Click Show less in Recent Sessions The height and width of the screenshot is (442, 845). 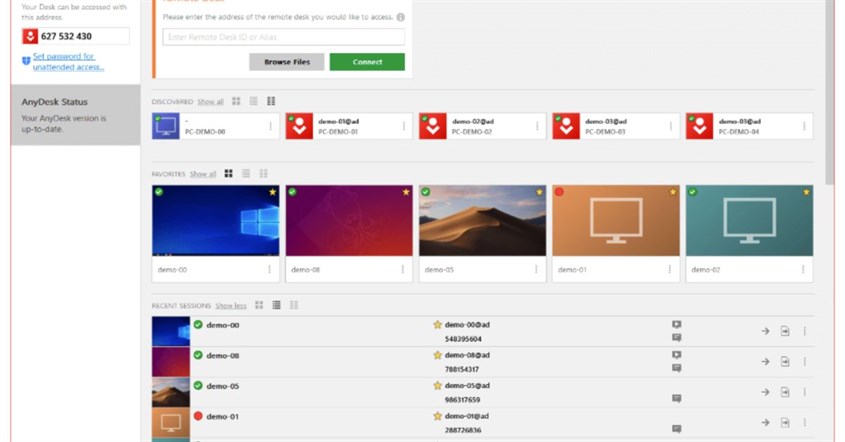[x=231, y=306]
